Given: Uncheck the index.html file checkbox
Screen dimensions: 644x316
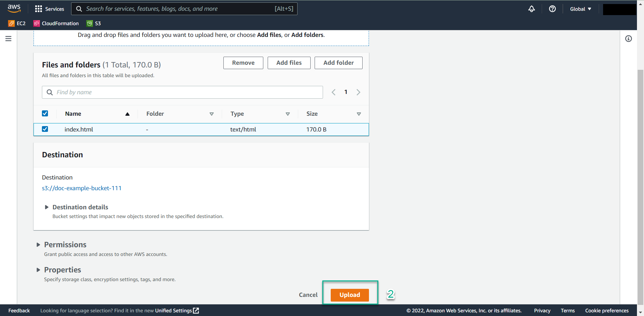Looking at the screenshot, I should tap(45, 129).
